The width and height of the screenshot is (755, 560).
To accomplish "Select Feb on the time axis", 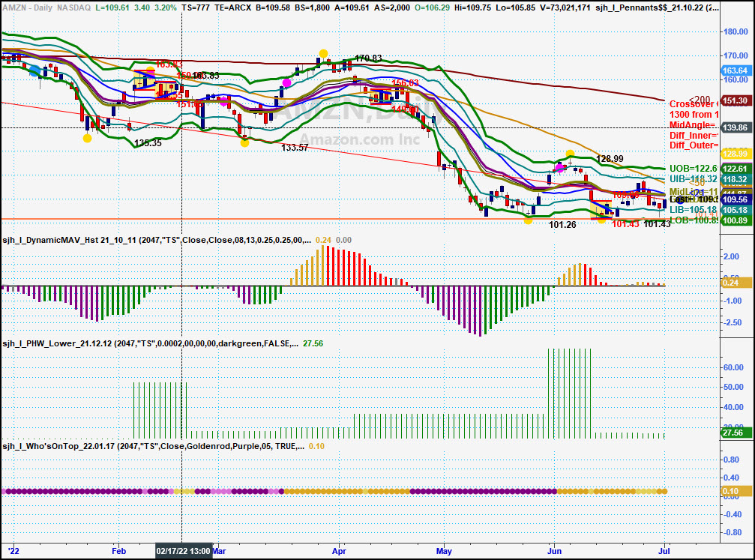I will [x=118, y=551].
